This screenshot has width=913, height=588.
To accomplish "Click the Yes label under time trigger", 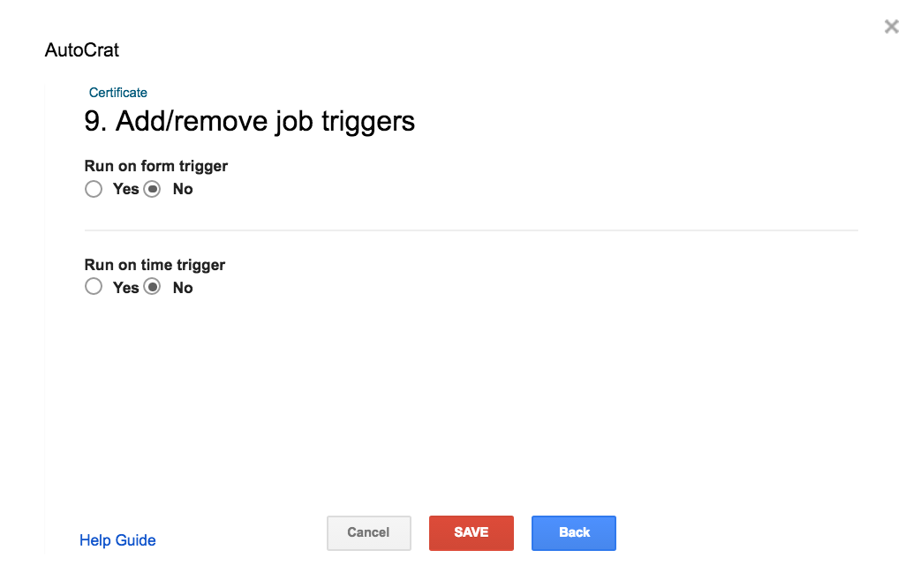I will [125, 288].
